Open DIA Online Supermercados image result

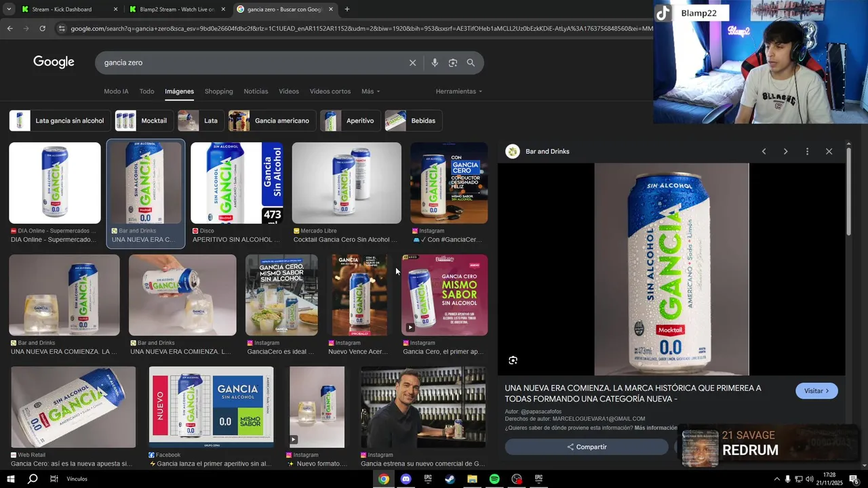coord(55,183)
